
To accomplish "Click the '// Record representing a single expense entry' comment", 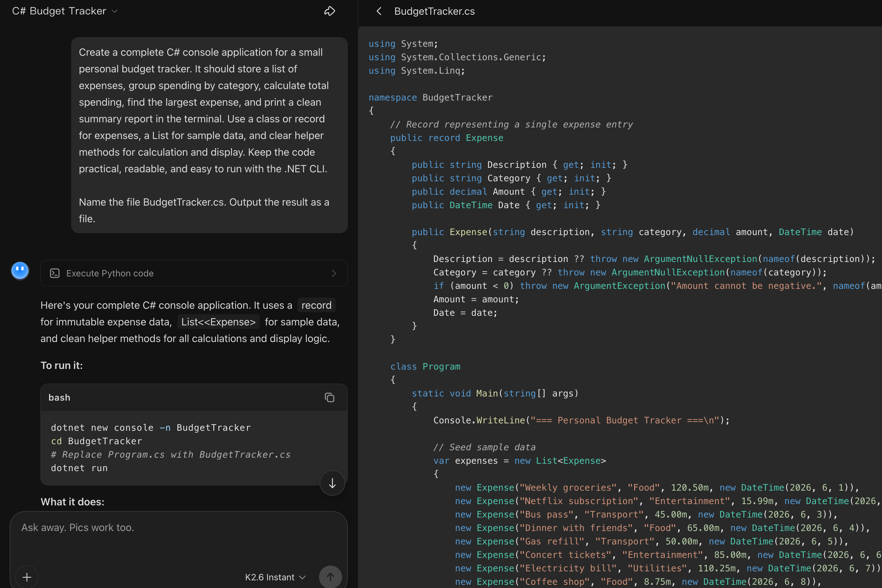I will click(511, 125).
